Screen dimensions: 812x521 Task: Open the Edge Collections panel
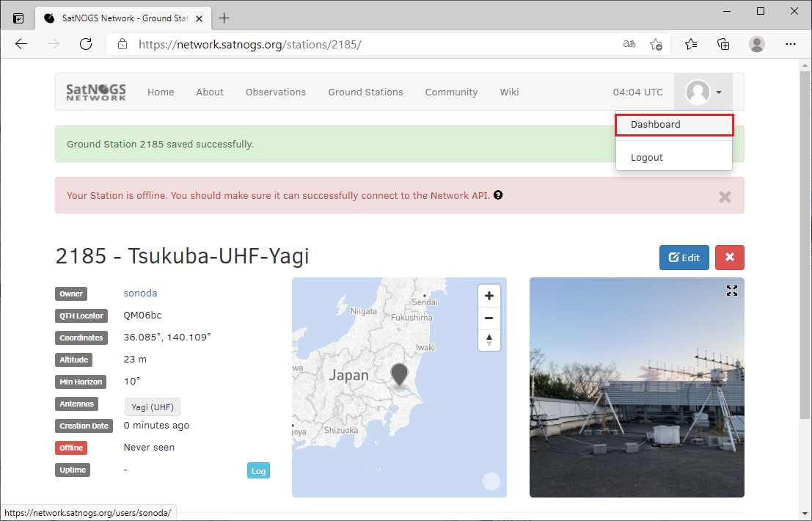723,44
